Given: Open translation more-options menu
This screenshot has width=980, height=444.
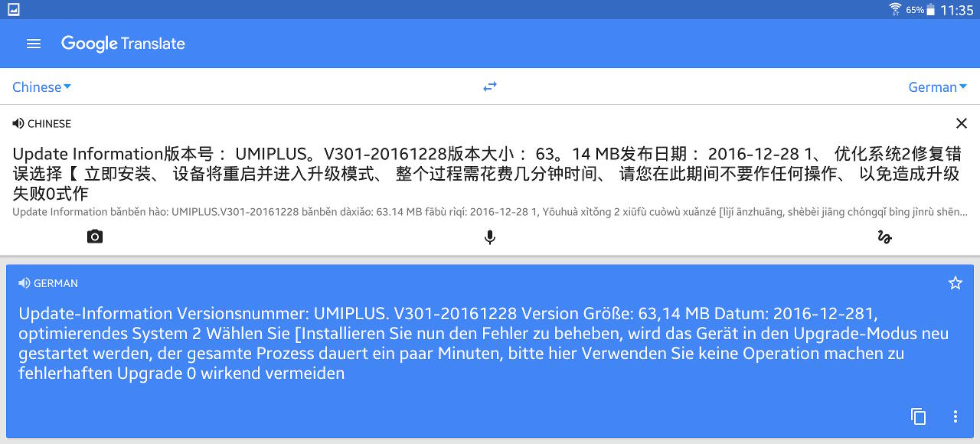Looking at the screenshot, I should pyautogui.click(x=955, y=416).
